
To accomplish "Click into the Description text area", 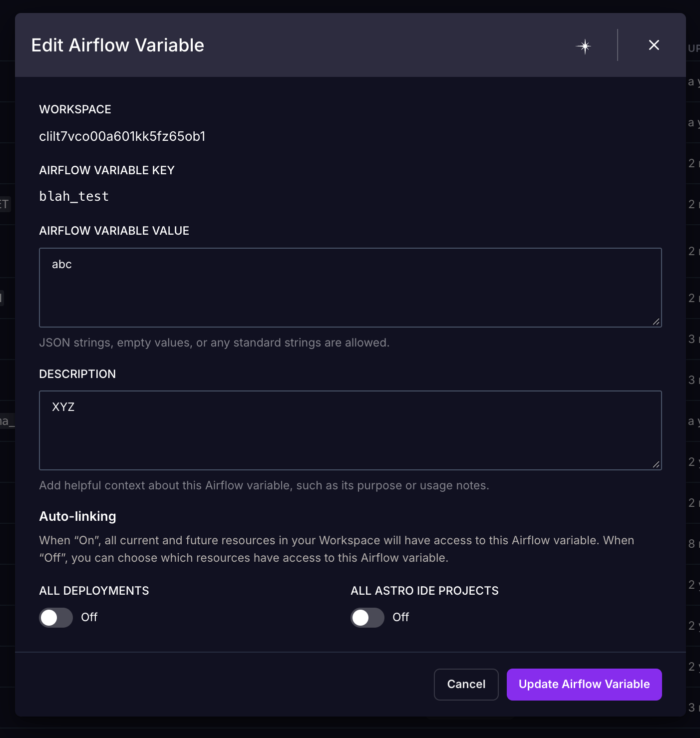I will (x=350, y=430).
